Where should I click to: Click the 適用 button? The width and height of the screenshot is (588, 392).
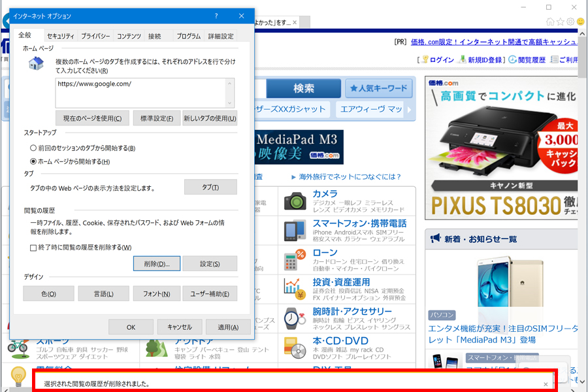pos(228,327)
